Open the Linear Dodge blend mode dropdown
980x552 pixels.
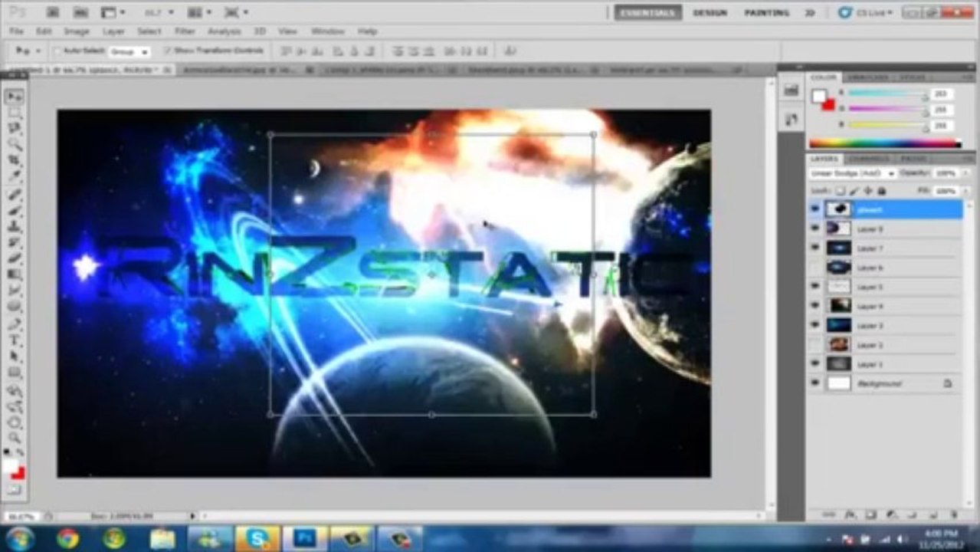click(853, 174)
